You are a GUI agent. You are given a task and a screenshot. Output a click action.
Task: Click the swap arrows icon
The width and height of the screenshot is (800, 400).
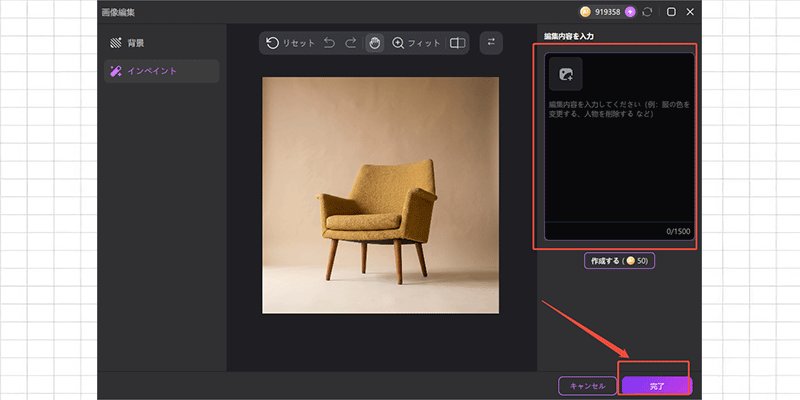tap(491, 43)
